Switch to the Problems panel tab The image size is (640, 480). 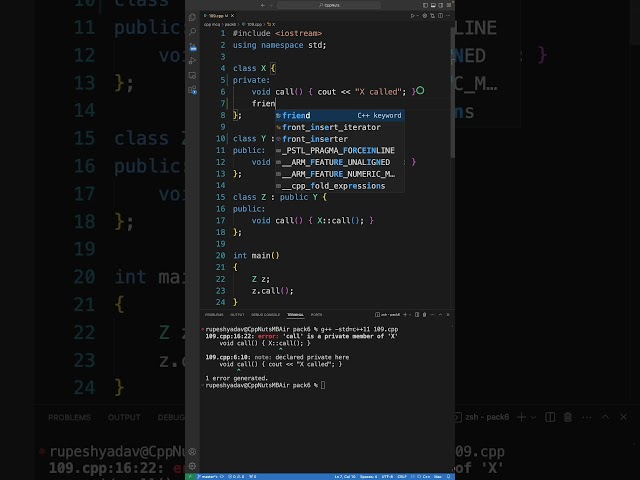(214, 315)
